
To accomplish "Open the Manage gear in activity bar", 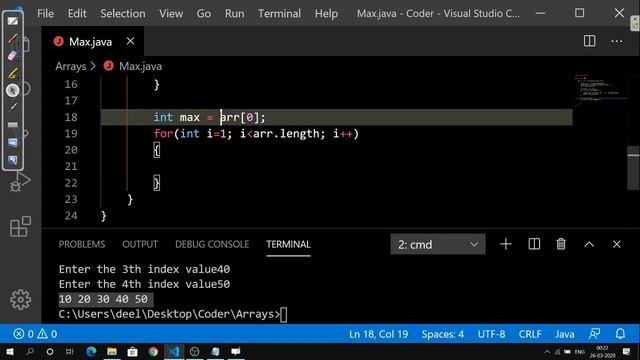I will pyautogui.click(x=20, y=300).
